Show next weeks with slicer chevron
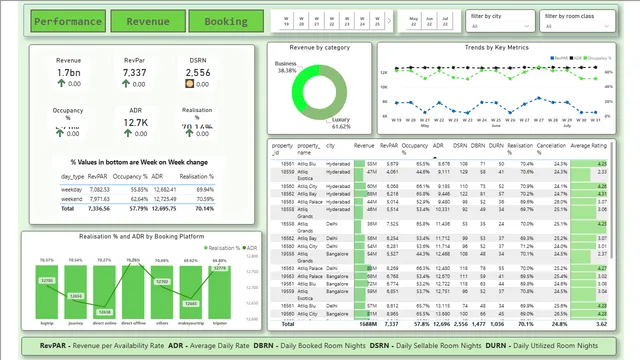Image resolution: width=640 pixels, height=360 pixels. (x=389, y=20)
